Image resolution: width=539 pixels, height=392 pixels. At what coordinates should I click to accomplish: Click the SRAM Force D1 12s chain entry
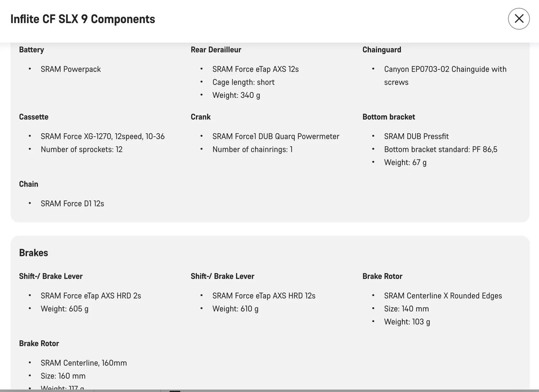[x=72, y=204]
